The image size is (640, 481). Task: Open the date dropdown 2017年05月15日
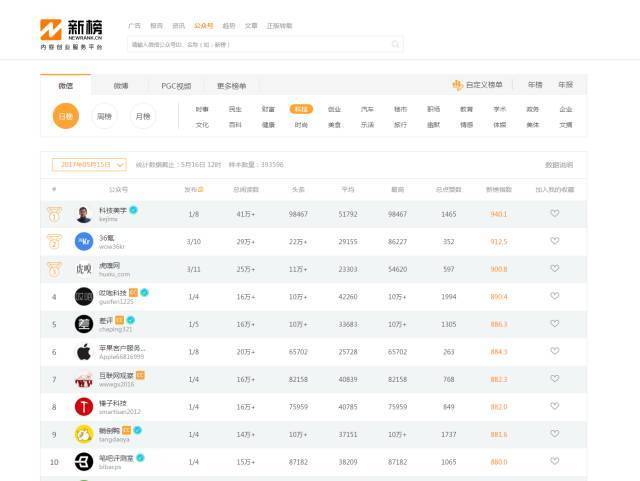(89, 165)
